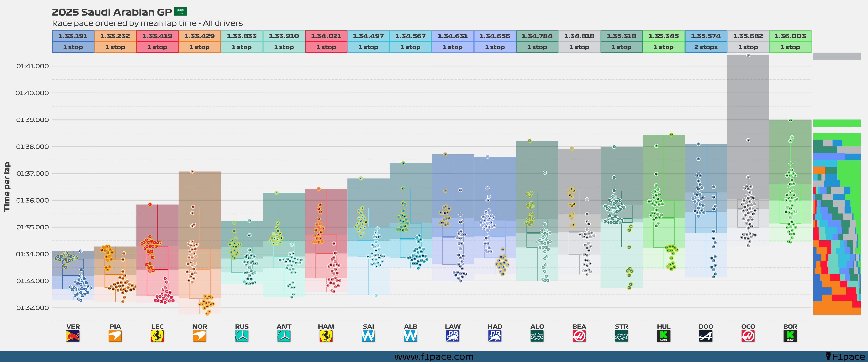Click mean lap time 1.34.021
868x362 pixels.
click(326, 36)
